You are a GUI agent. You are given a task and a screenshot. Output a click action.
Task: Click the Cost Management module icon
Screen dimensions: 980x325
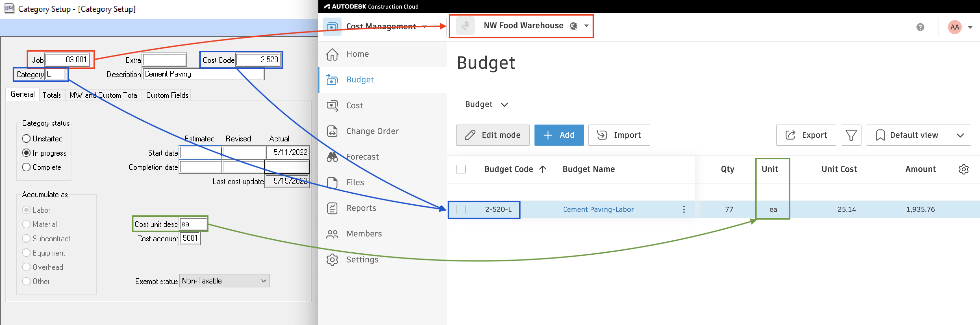(x=332, y=27)
